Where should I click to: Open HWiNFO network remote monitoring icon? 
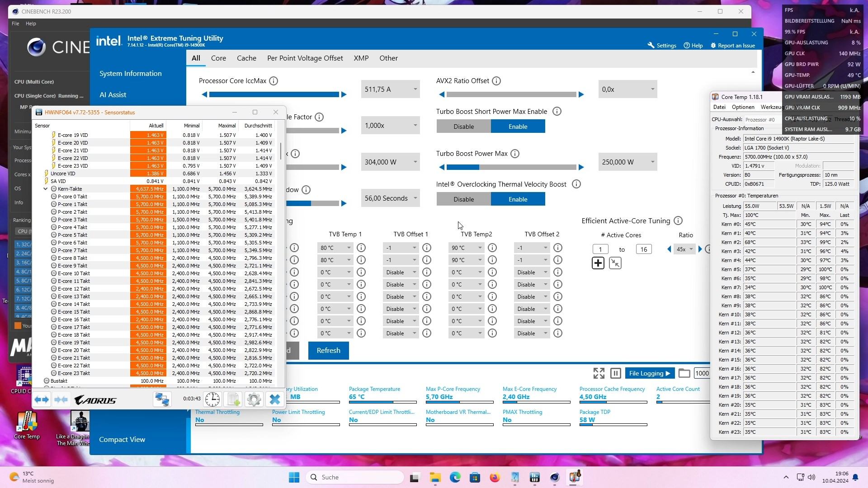[162, 399]
